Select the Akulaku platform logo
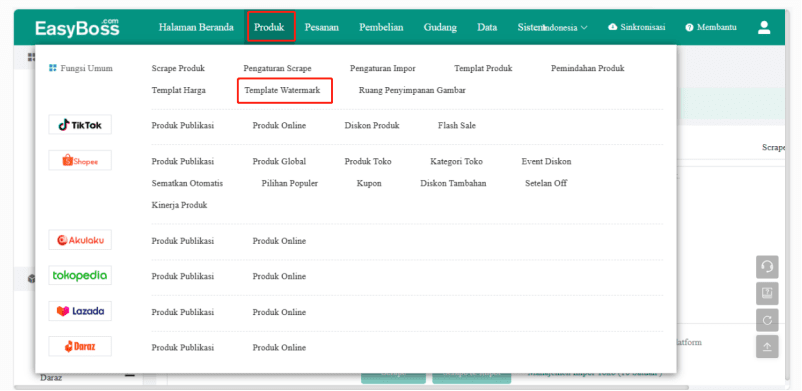The image size is (802, 391). click(x=80, y=240)
